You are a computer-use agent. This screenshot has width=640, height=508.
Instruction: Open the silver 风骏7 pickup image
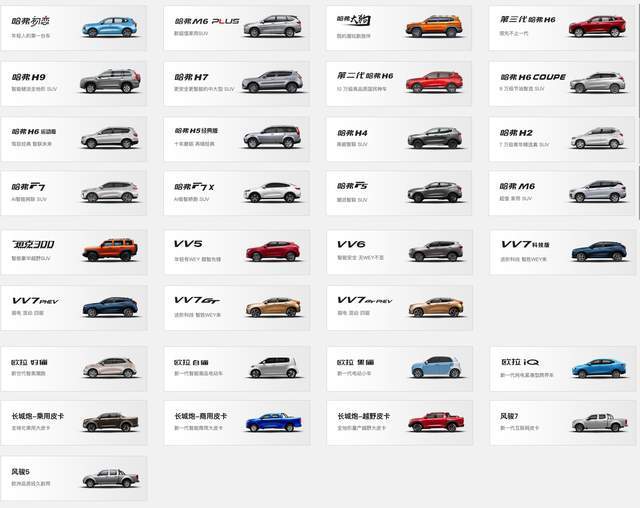click(x=599, y=422)
